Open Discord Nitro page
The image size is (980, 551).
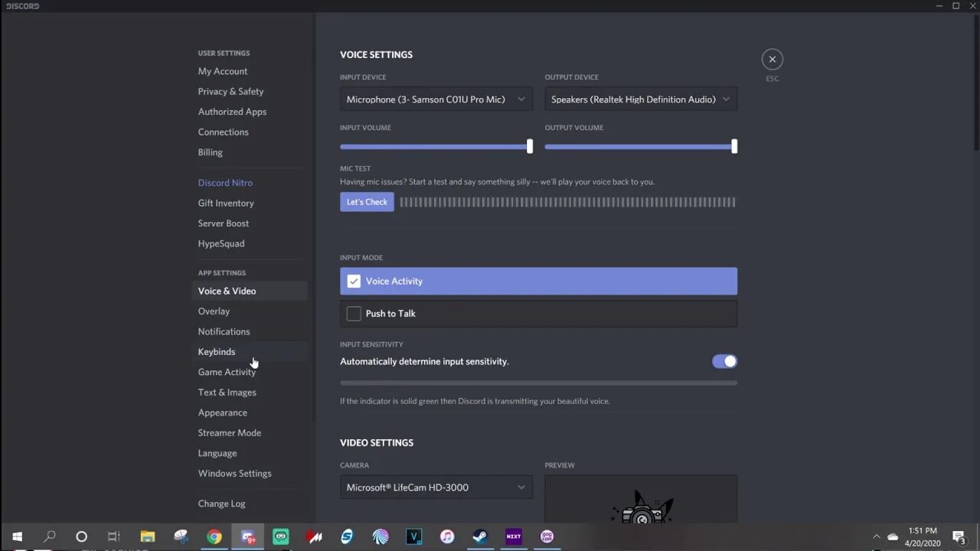tap(225, 183)
